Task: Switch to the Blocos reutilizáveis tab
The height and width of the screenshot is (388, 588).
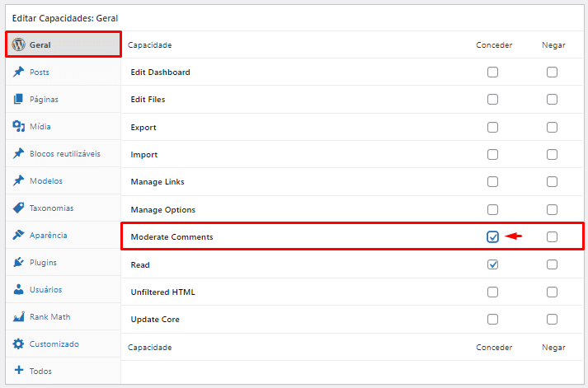Action: tap(64, 153)
